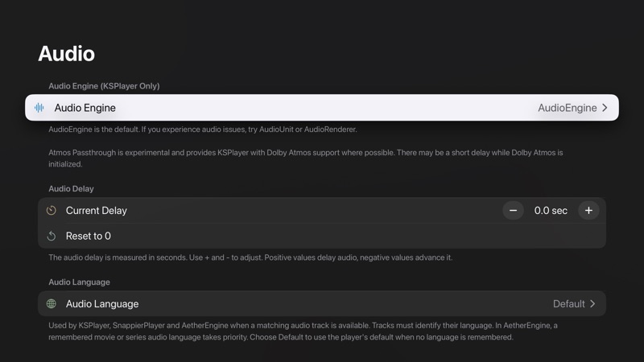644x362 pixels.
Task: Click the Audio Engine (KSPlayer Only) header
Action: pos(104,86)
